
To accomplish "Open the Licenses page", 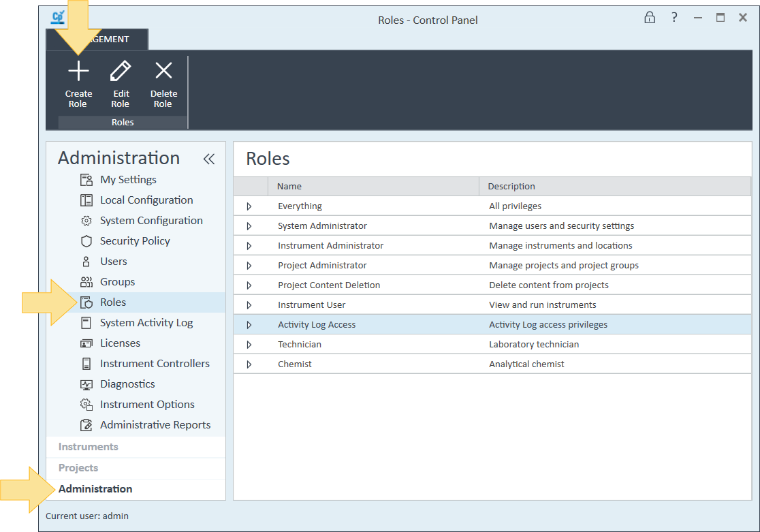I will point(121,343).
